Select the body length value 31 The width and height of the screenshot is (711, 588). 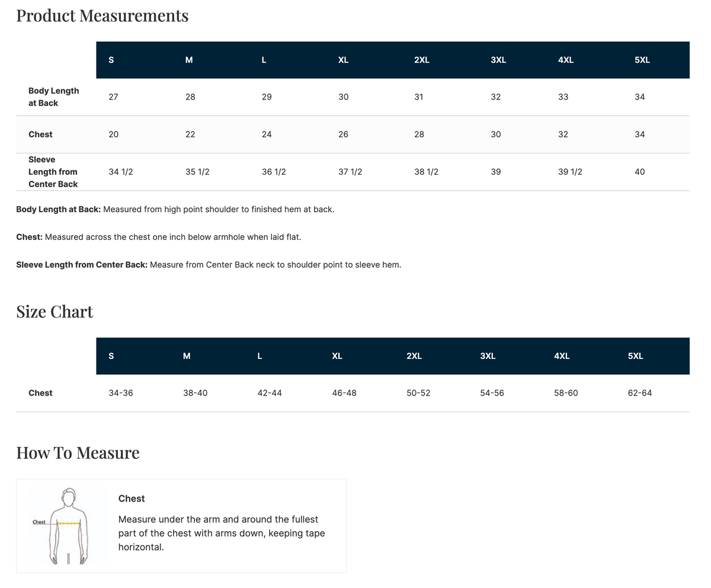418,97
